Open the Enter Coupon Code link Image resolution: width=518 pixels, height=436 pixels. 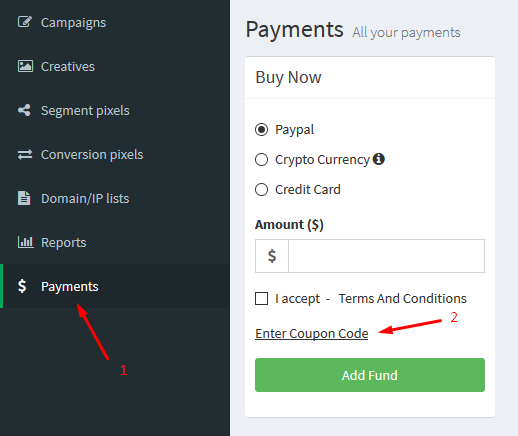[312, 333]
